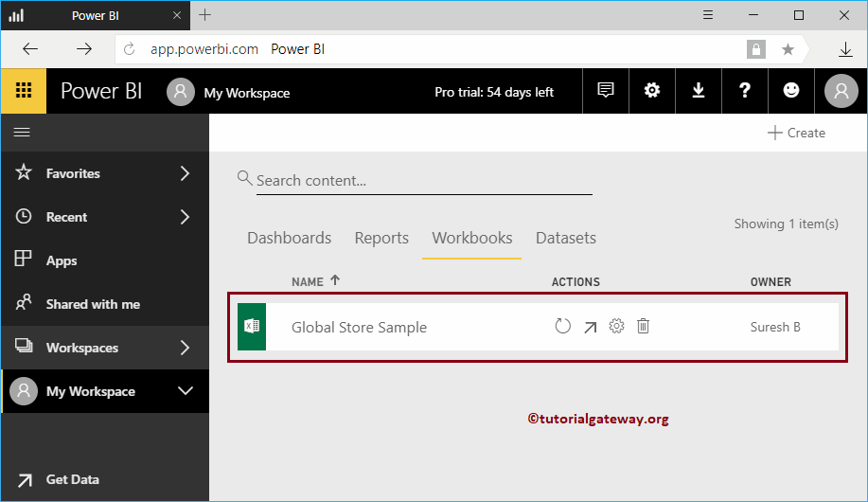Click the Excel icon of Global Store Sample
This screenshot has height=502, width=868.
[x=252, y=327]
